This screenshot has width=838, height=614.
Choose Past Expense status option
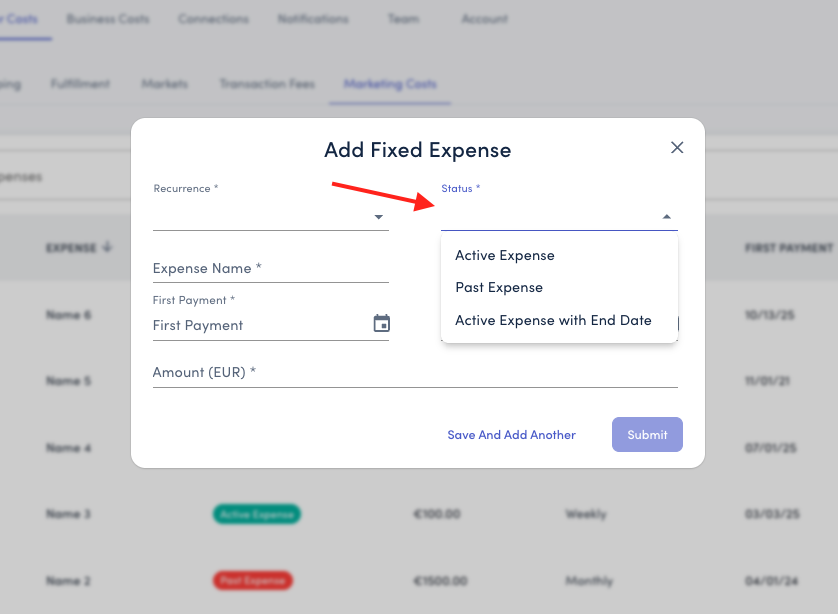pos(499,287)
